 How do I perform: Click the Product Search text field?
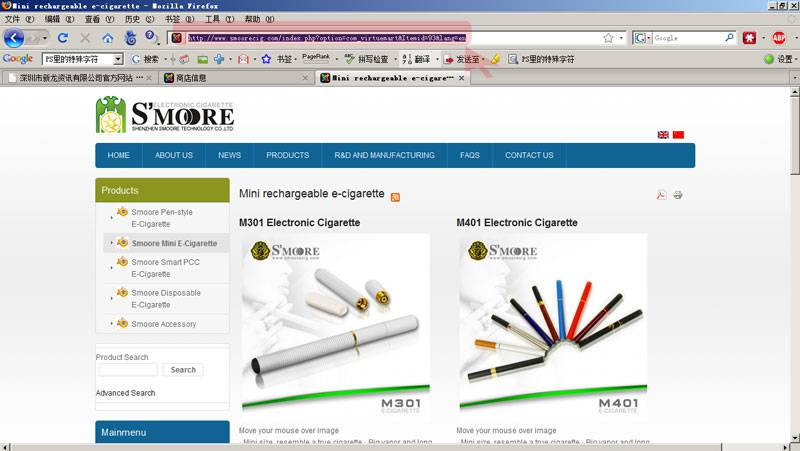pos(127,370)
